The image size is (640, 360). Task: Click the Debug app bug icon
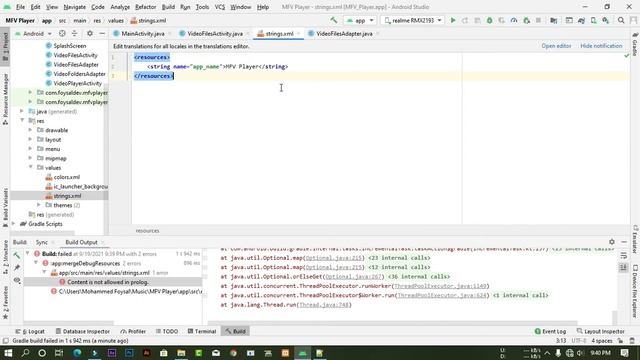coord(489,20)
